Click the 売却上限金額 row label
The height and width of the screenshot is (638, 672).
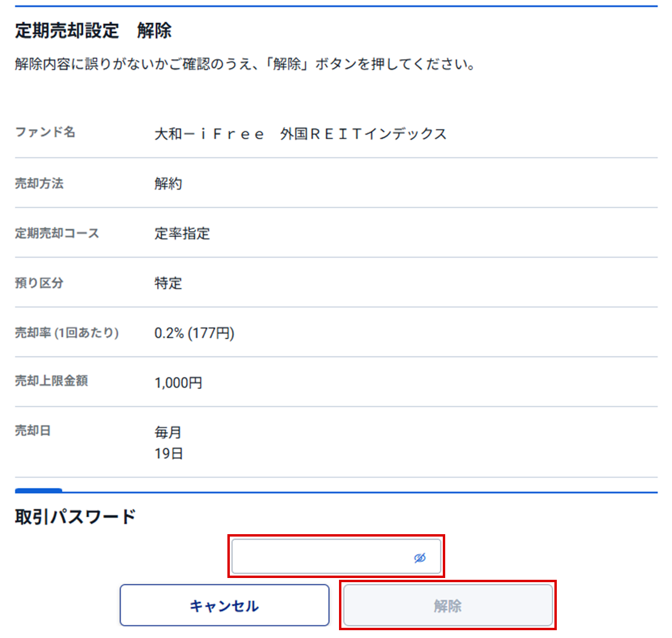51,381
